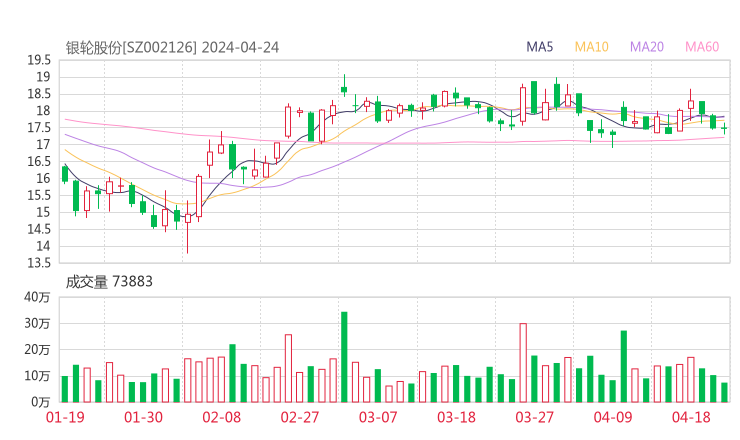Screen dimensions: 740x440
Task: Click the 0万 volume axis label
Action: coord(41,402)
